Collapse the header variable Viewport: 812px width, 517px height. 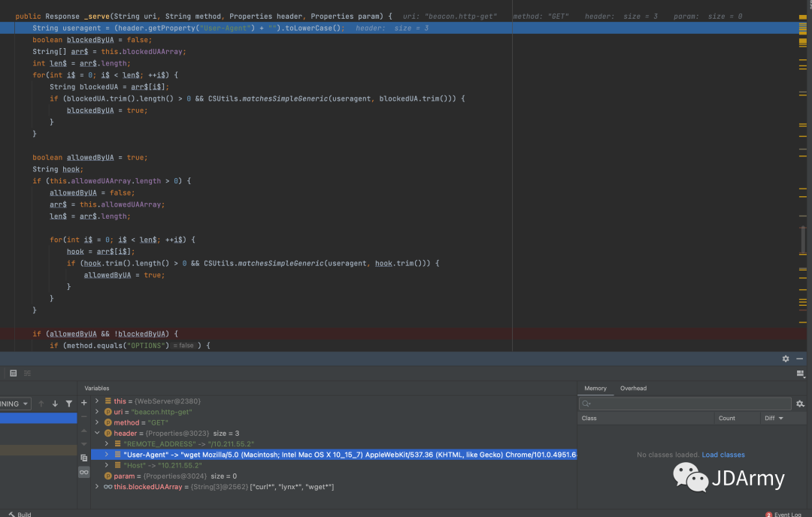pyautogui.click(x=97, y=433)
